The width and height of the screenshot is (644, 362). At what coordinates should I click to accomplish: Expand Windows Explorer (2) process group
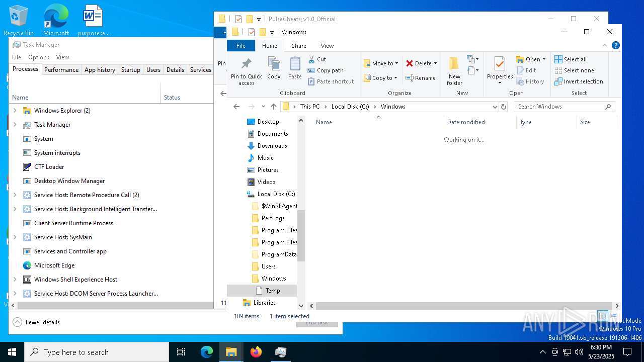15,111
